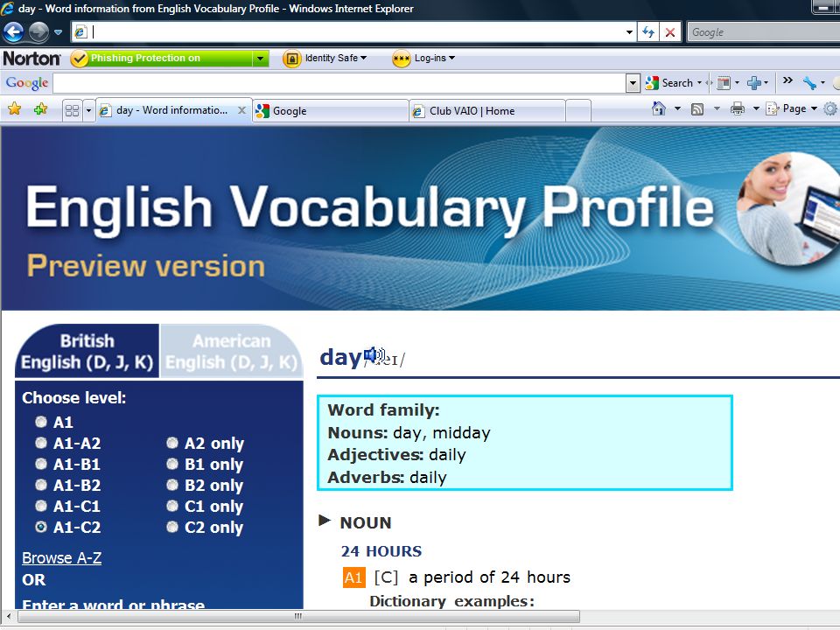This screenshot has height=630, width=840.
Task: Select the American English tab
Action: point(231,352)
